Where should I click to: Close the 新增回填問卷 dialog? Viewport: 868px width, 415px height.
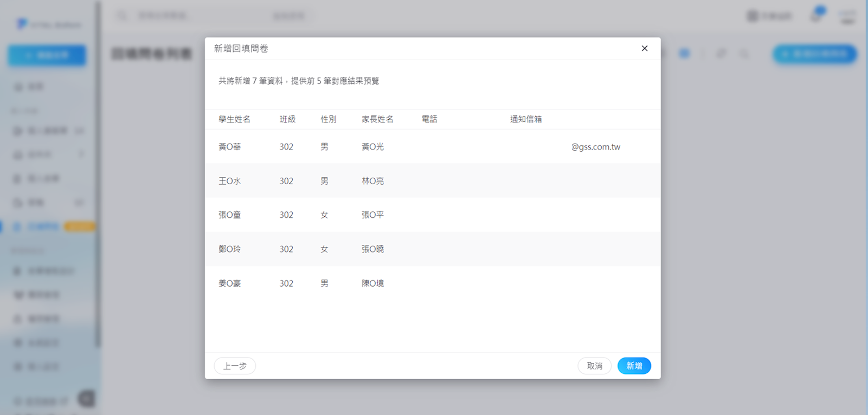pyautogui.click(x=644, y=48)
